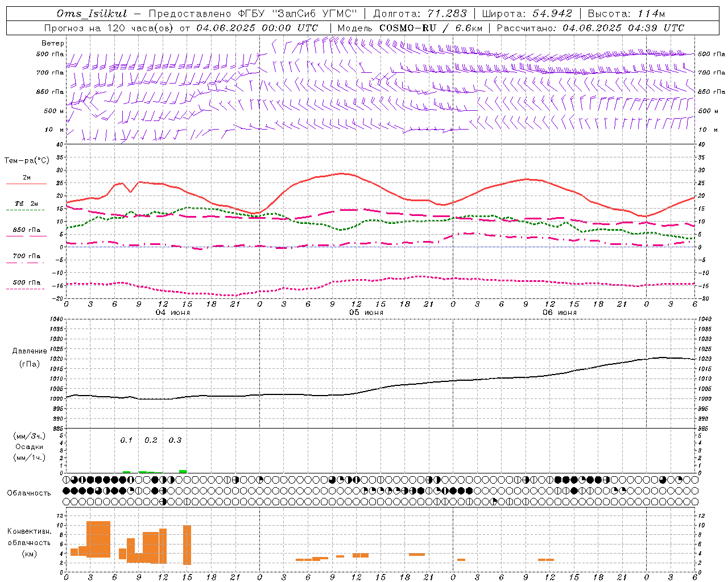This screenshot has width=728, height=582.
Task: Click the green precipitation bar near 15h
Action: [x=183, y=471]
